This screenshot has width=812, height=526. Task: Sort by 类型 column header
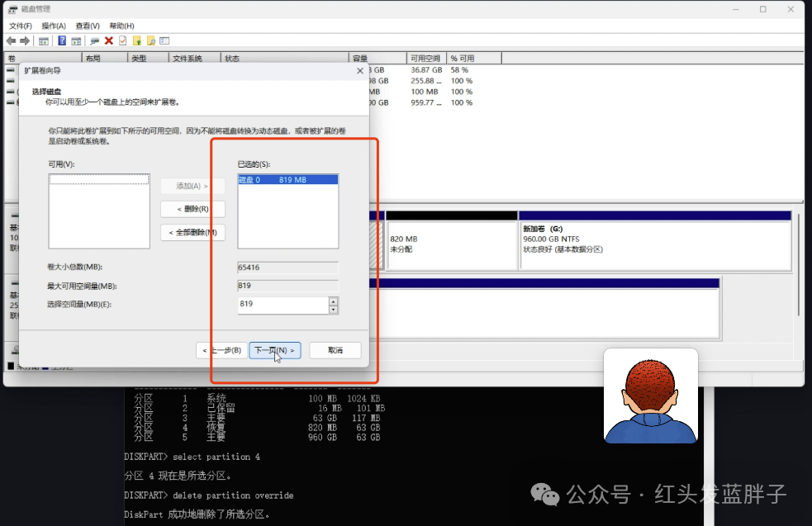(x=148, y=58)
